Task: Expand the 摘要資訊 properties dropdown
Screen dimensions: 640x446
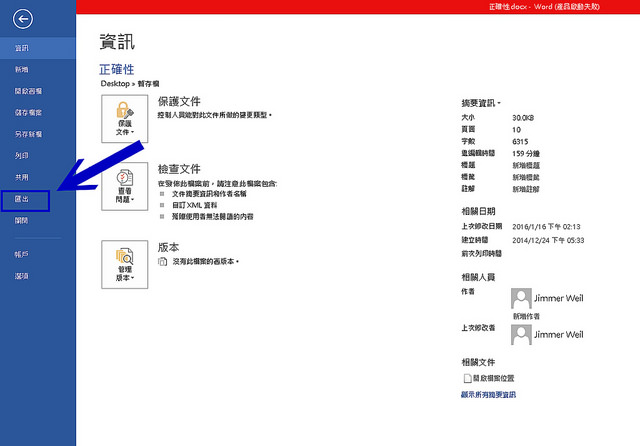Action: coord(482,103)
